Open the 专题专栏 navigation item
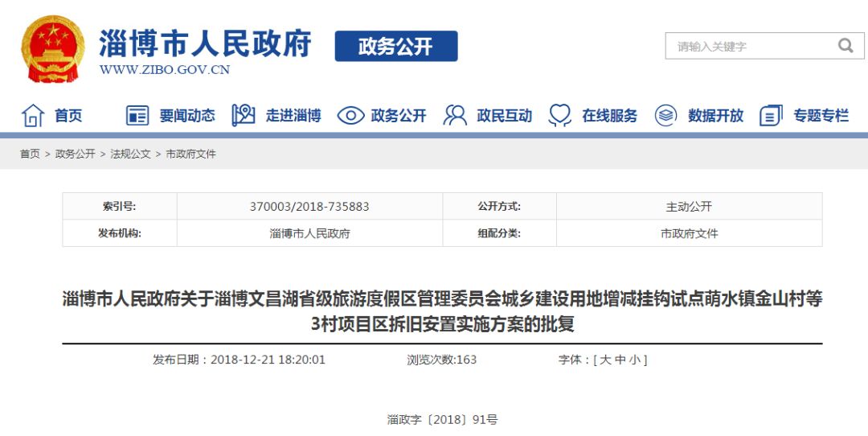Screen dimensions: 868x436 (821, 115)
